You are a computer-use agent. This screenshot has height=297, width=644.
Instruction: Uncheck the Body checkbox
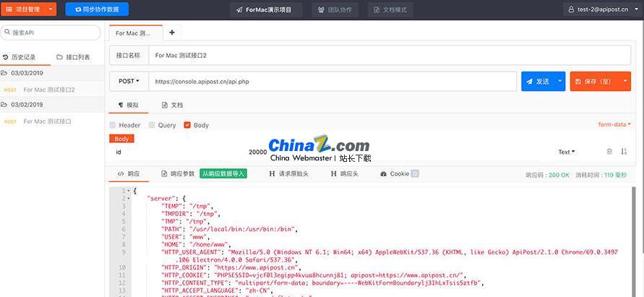pos(187,125)
